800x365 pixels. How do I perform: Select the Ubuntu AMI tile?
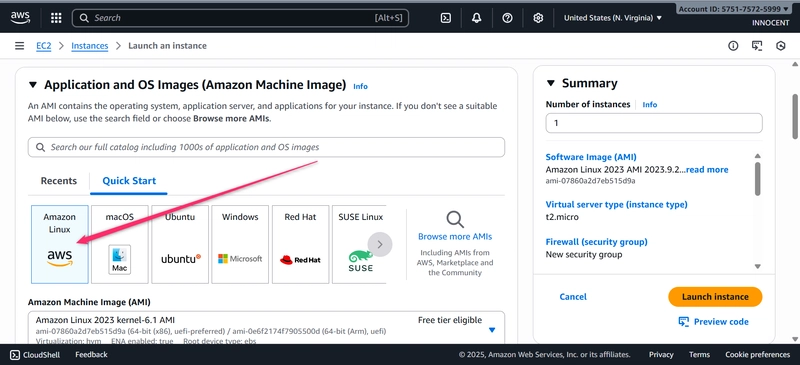coord(180,245)
